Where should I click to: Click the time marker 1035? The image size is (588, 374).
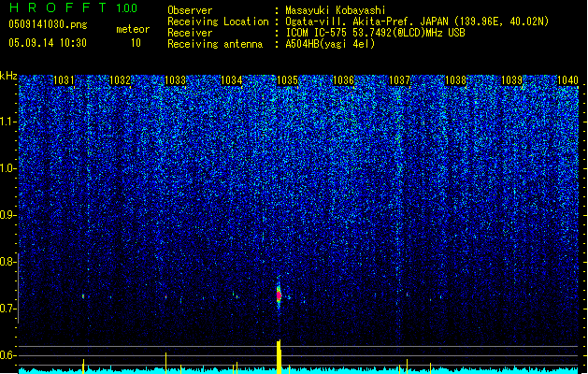287,80
